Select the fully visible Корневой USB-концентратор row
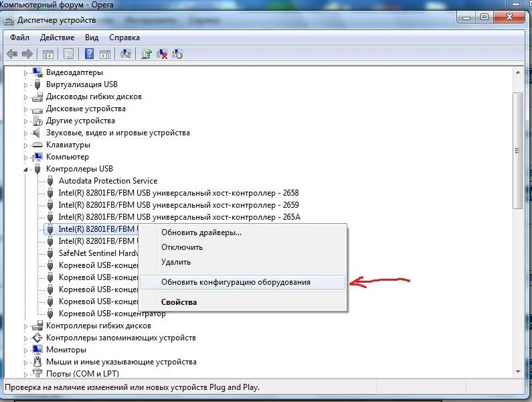This screenshot has width=532, height=402. click(112, 314)
